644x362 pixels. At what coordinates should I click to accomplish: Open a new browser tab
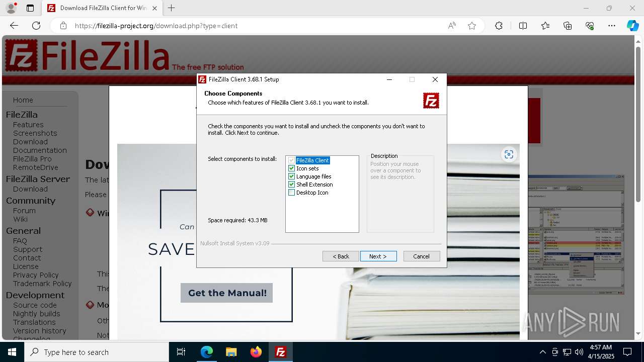[172, 8]
